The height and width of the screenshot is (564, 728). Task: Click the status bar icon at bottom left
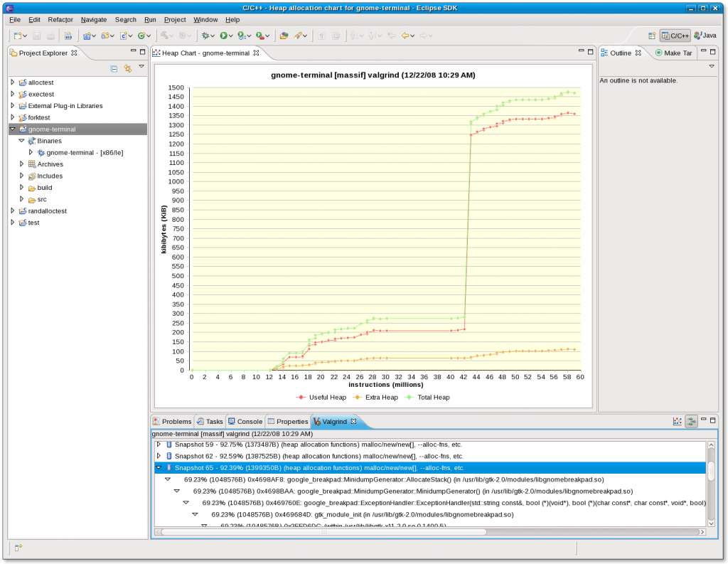pyautogui.click(x=18, y=548)
